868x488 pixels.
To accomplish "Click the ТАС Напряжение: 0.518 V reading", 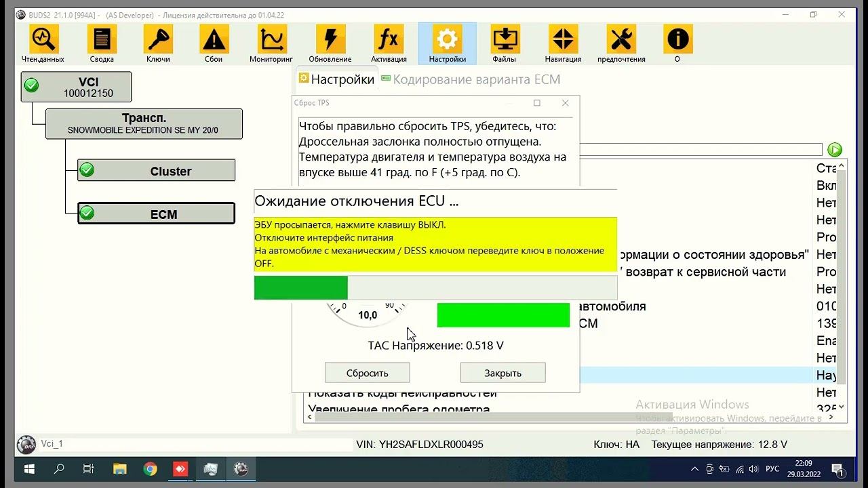I will 436,346.
